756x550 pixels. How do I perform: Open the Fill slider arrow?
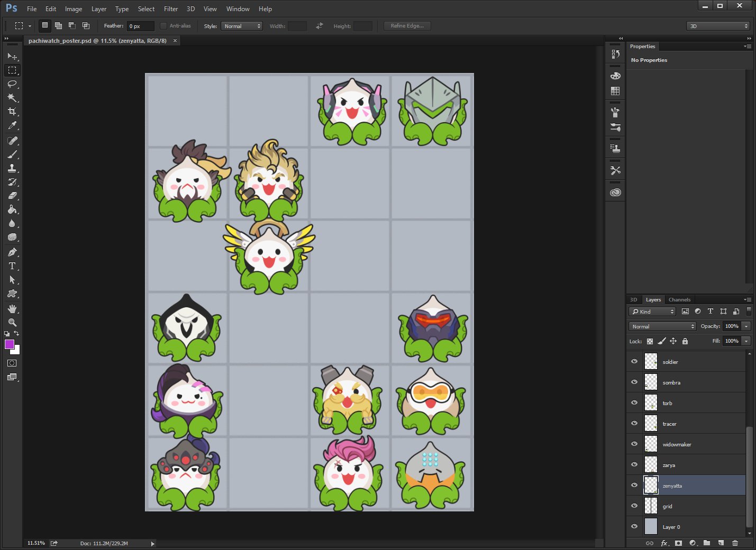coord(746,341)
